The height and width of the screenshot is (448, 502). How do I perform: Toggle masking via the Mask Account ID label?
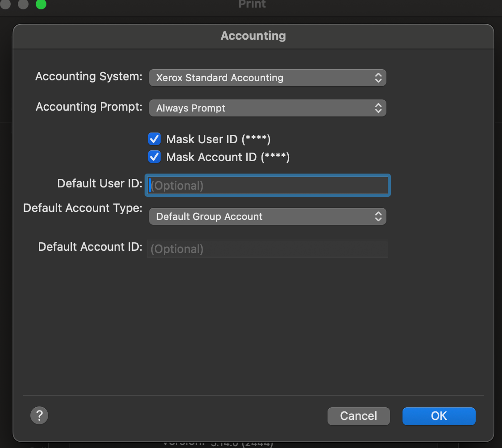pos(228,157)
